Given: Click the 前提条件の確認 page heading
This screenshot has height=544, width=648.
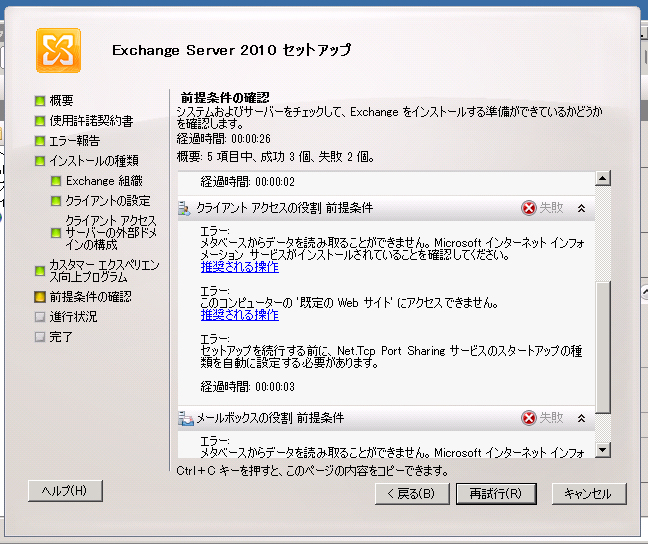Looking at the screenshot, I should tap(225, 98).
